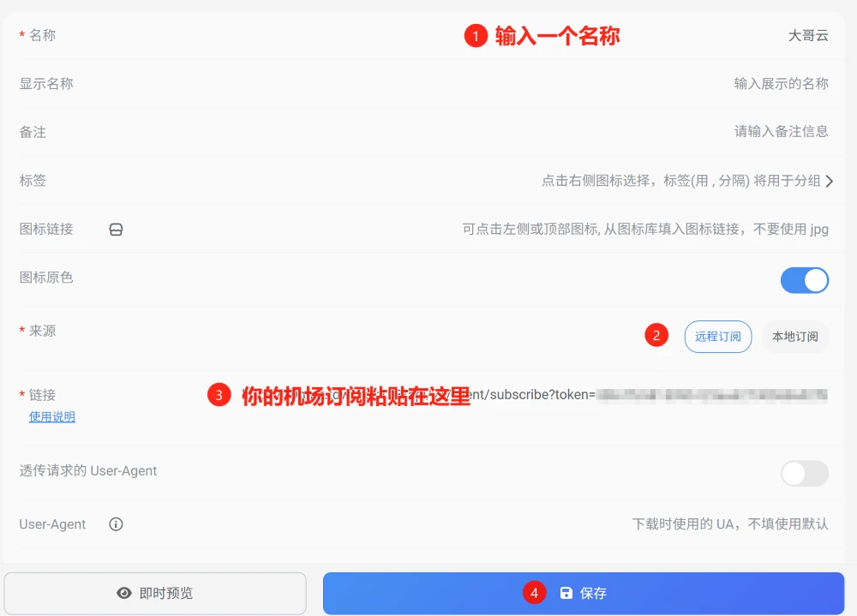The height and width of the screenshot is (616, 857).
Task: Click the 图标原色 label
Action: coord(46,278)
